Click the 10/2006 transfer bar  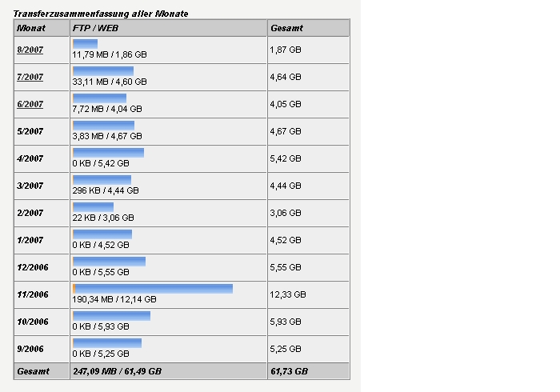[111, 315]
